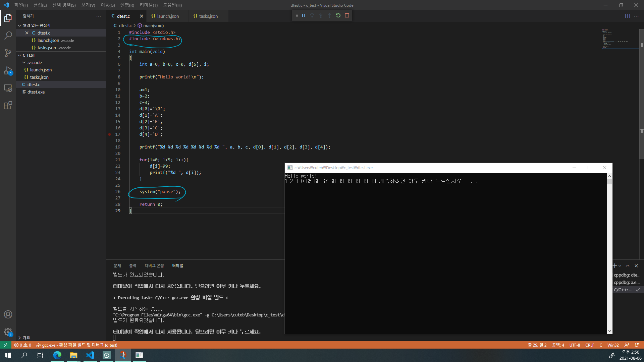Image resolution: width=644 pixels, height=362 pixels.
Task: Click the split editor icon
Action: pos(627,16)
